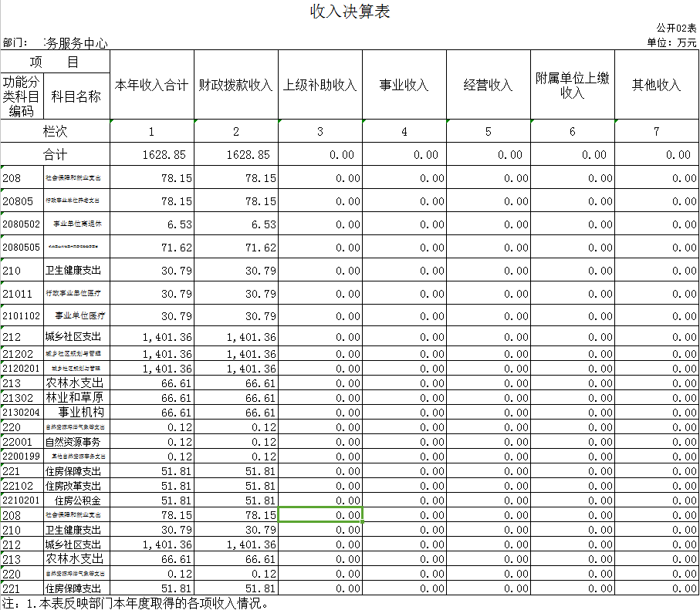Screen dimensions: 700x610
Task: Select code cell 2080502
Action: pyautogui.click(x=22, y=224)
